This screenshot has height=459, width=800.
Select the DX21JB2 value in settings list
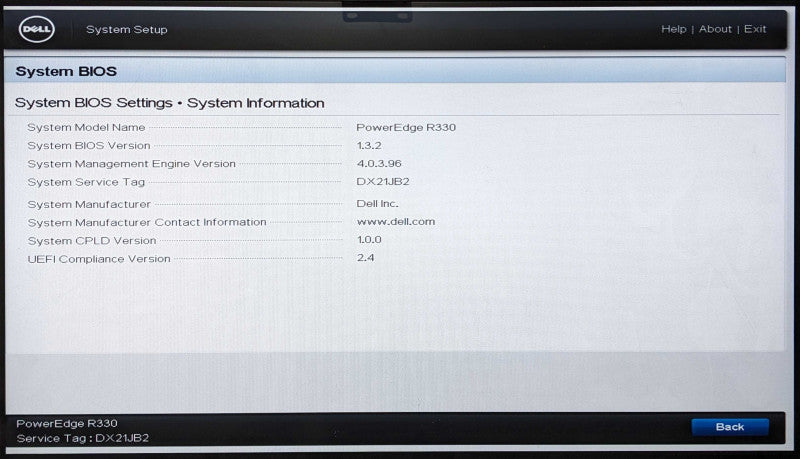(x=383, y=182)
